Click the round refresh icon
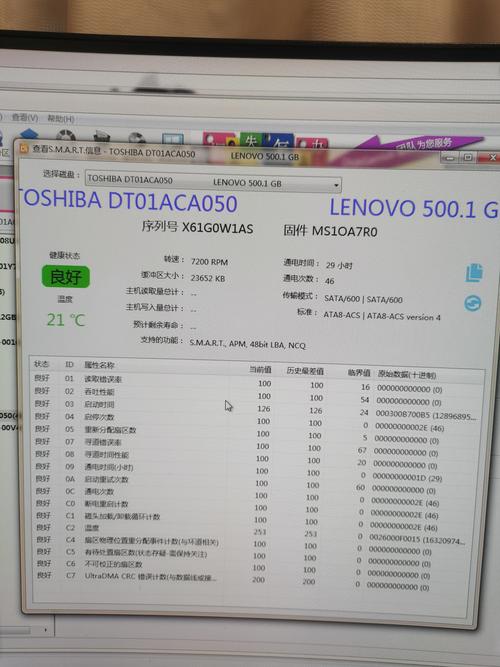The image size is (500, 667). click(472, 303)
